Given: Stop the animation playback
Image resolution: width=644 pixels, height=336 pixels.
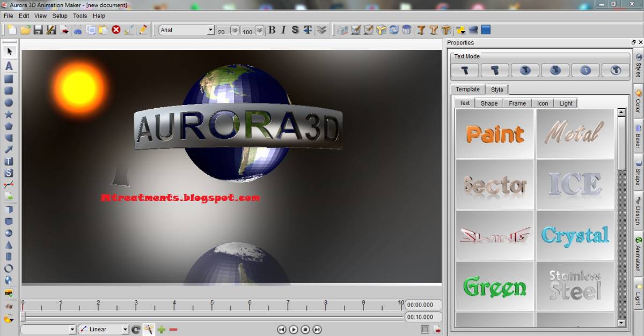Looking at the screenshot, I should (x=305, y=330).
